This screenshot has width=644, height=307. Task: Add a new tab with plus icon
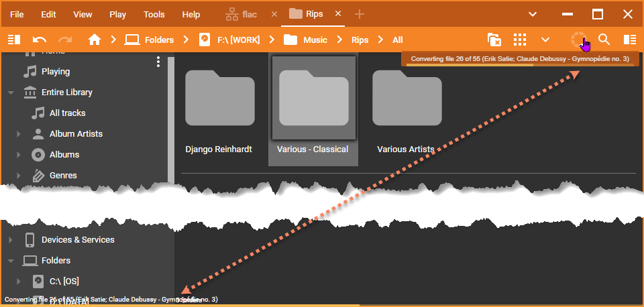click(x=360, y=14)
